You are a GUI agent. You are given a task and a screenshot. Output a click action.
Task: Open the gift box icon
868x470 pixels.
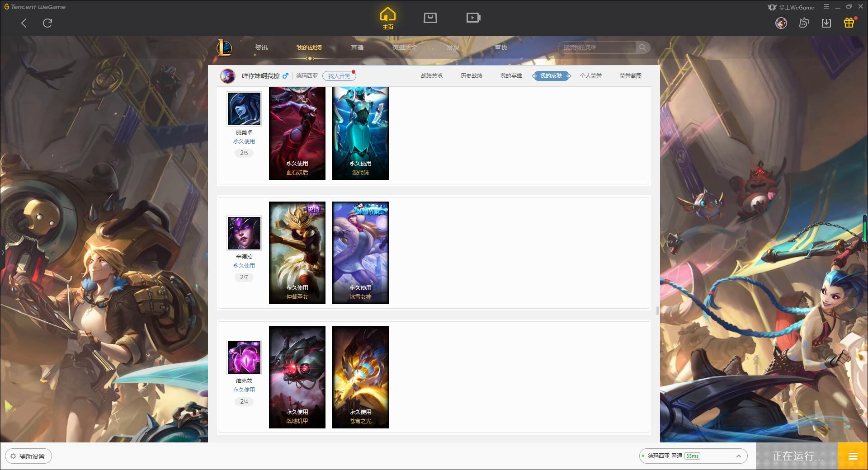[x=849, y=23]
